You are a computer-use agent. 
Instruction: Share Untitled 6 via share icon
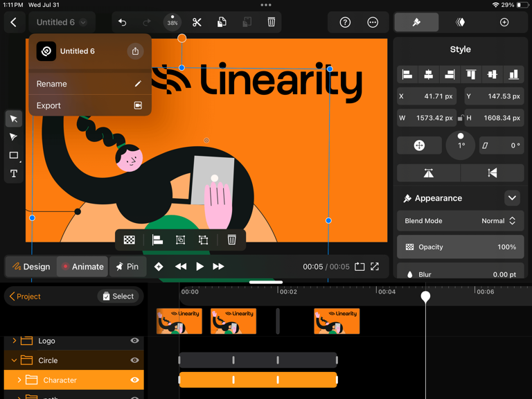[x=135, y=51]
